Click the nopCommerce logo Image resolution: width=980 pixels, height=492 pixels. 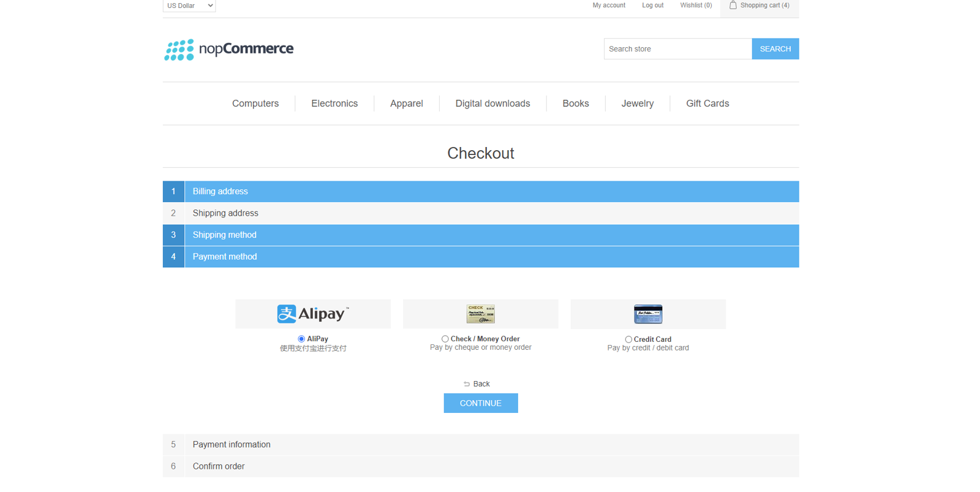[x=228, y=49]
